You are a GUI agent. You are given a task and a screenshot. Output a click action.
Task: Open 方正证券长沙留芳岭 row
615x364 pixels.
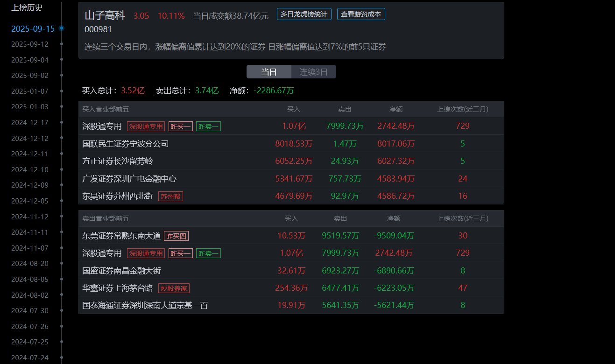[x=291, y=161]
